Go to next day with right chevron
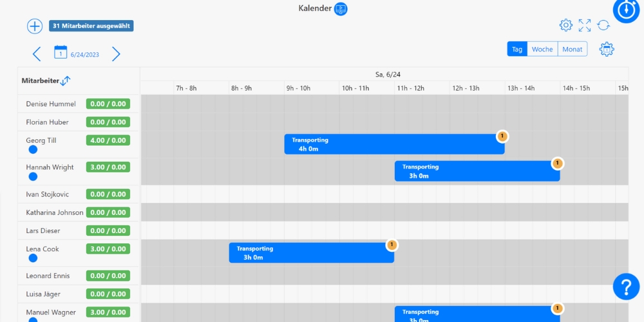Viewport: 644px width, 322px height. click(116, 54)
